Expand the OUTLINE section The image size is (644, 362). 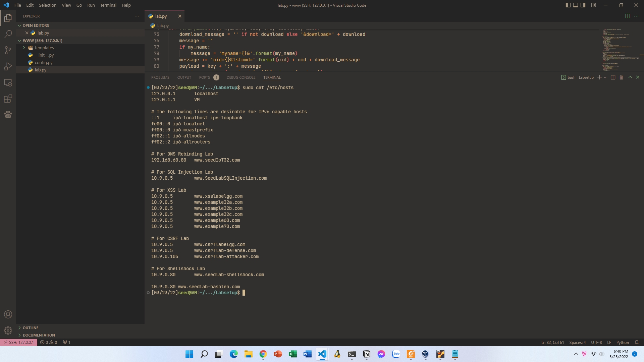[31, 328]
